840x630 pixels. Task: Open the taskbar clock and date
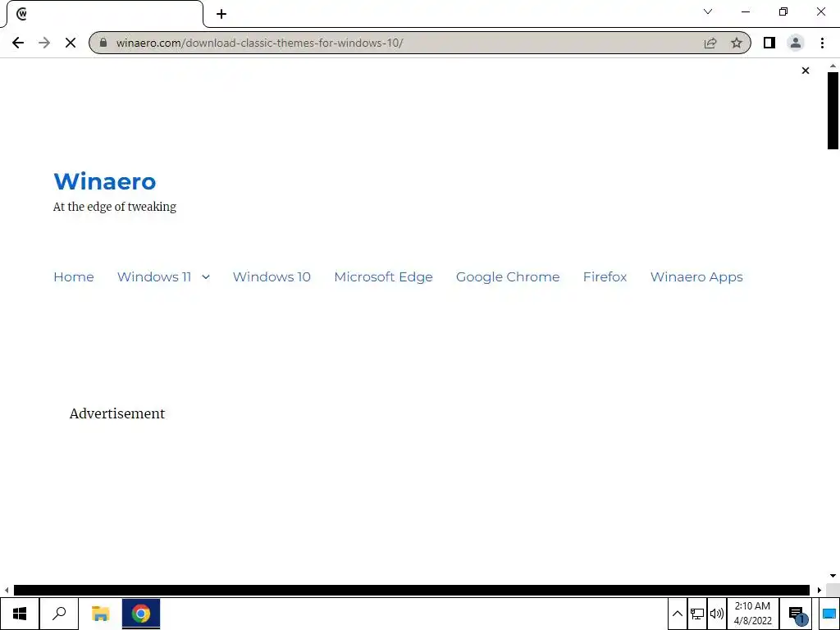(753, 614)
